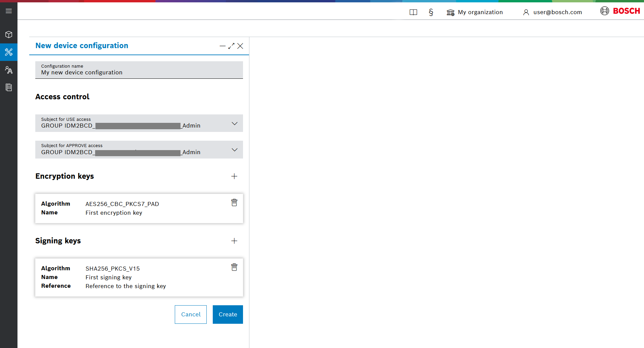This screenshot has height=348, width=644.
Task: Open My organization menu
Action: coord(475,12)
